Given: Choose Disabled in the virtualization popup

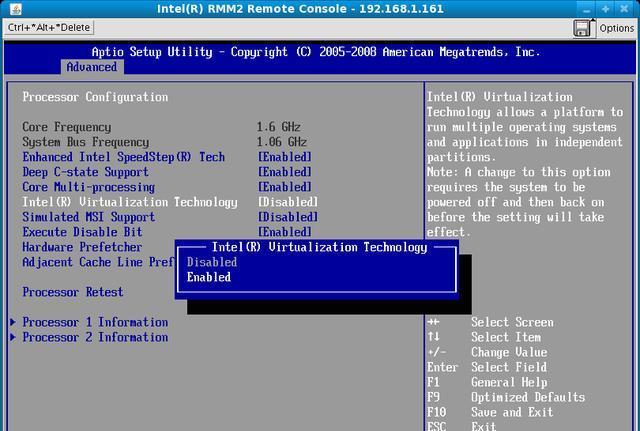Looking at the screenshot, I should tap(211, 262).
